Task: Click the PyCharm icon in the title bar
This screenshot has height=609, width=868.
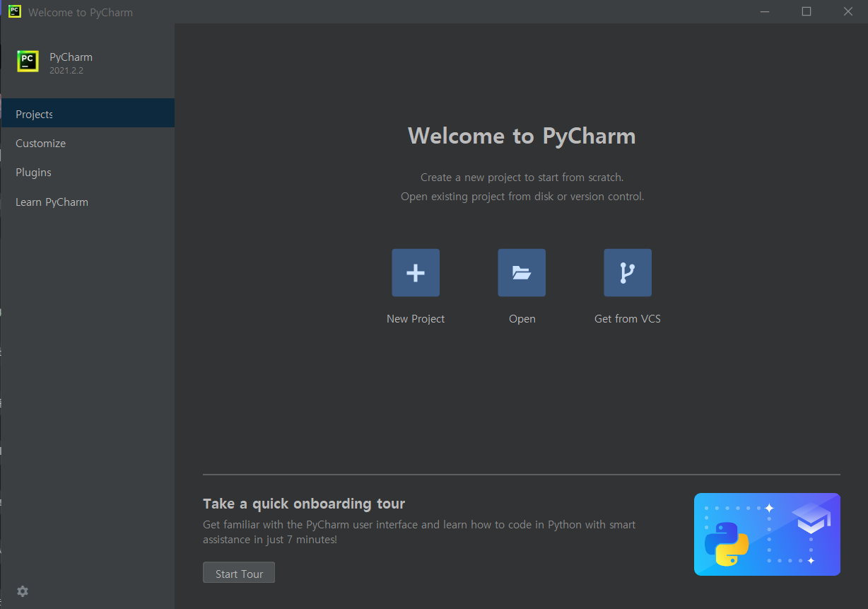Action: click(x=14, y=11)
